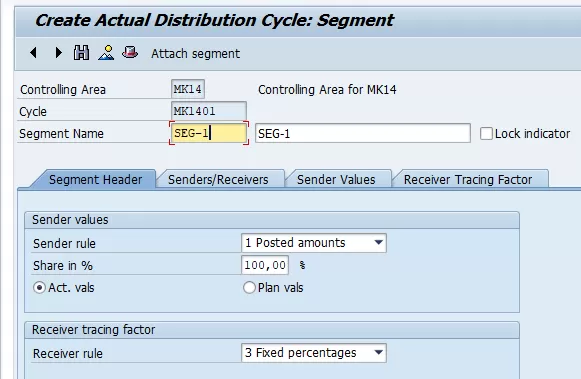Image resolution: width=581 pixels, height=379 pixels.
Task: Go to the next segment arrow icon
Action: [58, 53]
